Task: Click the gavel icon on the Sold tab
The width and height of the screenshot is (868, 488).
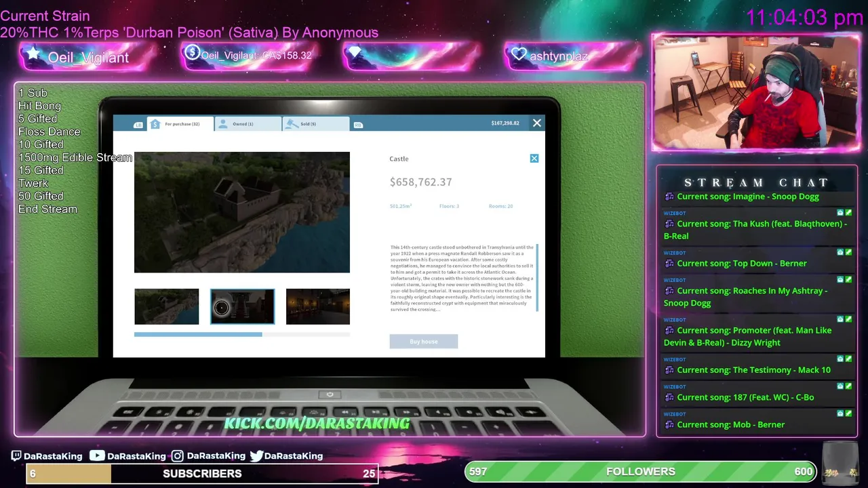Action: tap(292, 124)
